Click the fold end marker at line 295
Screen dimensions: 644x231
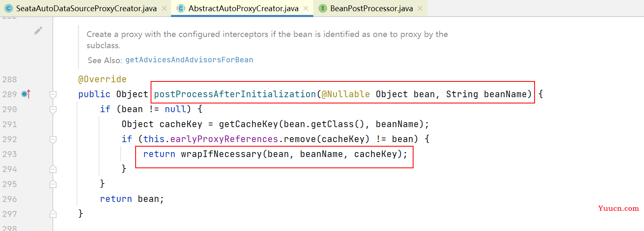click(53, 184)
